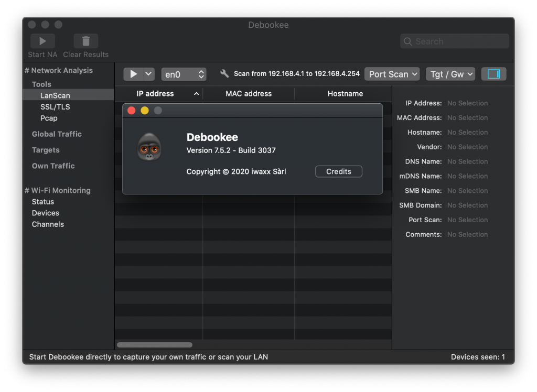Click the 'mDNS Name:' detail label
Viewport: 537px width, 392px height.
coord(421,176)
